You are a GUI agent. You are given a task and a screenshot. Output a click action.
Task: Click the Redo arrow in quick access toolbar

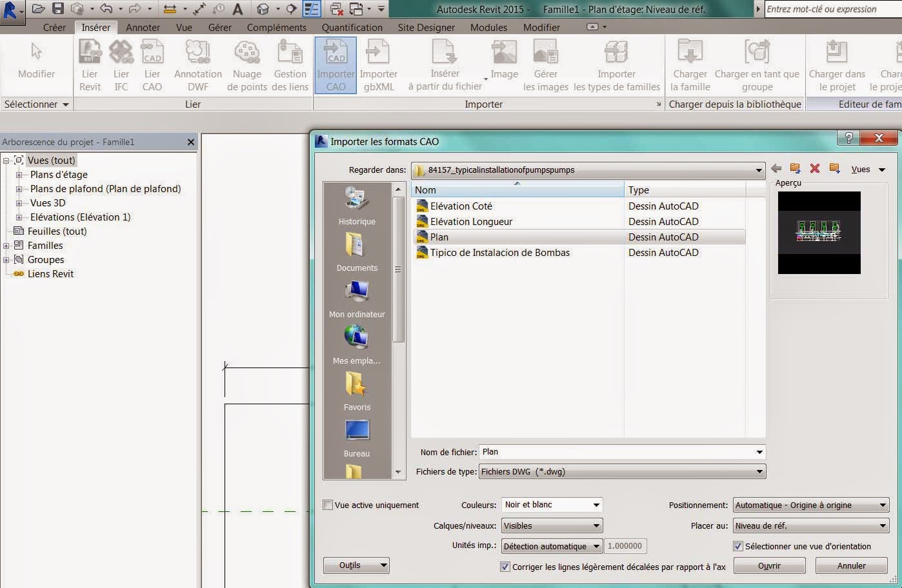135,9
